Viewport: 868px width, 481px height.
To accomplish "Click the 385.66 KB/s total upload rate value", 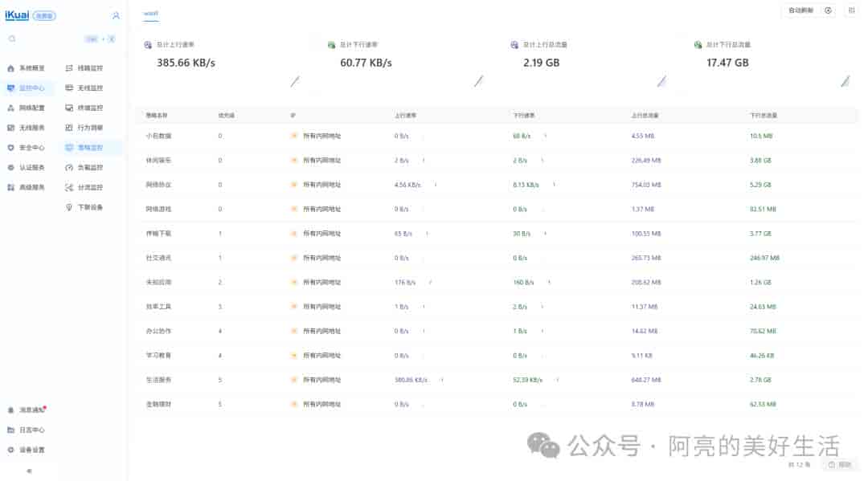I will pos(186,63).
